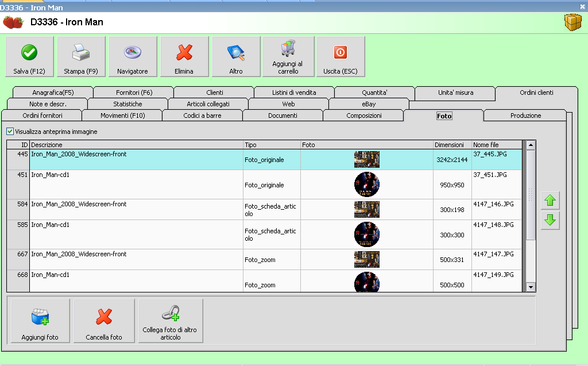Select the Quantita' tab
This screenshot has width=588, height=366.
(x=374, y=93)
